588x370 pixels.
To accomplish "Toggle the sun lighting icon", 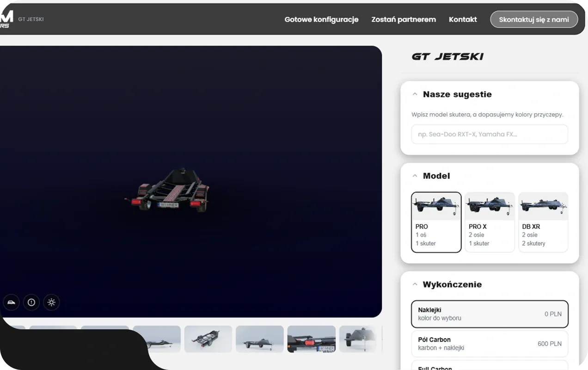I will pyautogui.click(x=51, y=302).
